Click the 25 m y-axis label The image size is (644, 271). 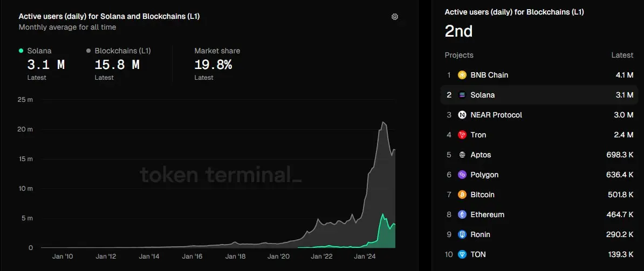coord(24,100)
